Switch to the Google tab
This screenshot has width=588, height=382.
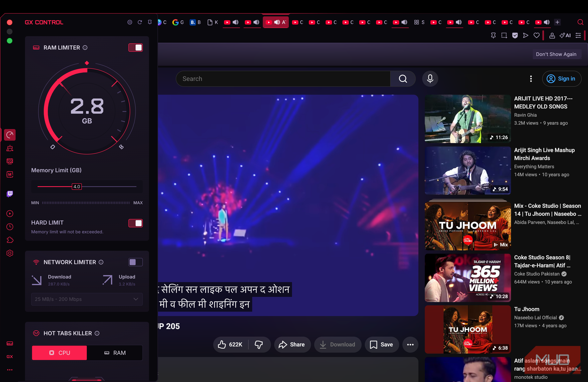coord(178,22)
